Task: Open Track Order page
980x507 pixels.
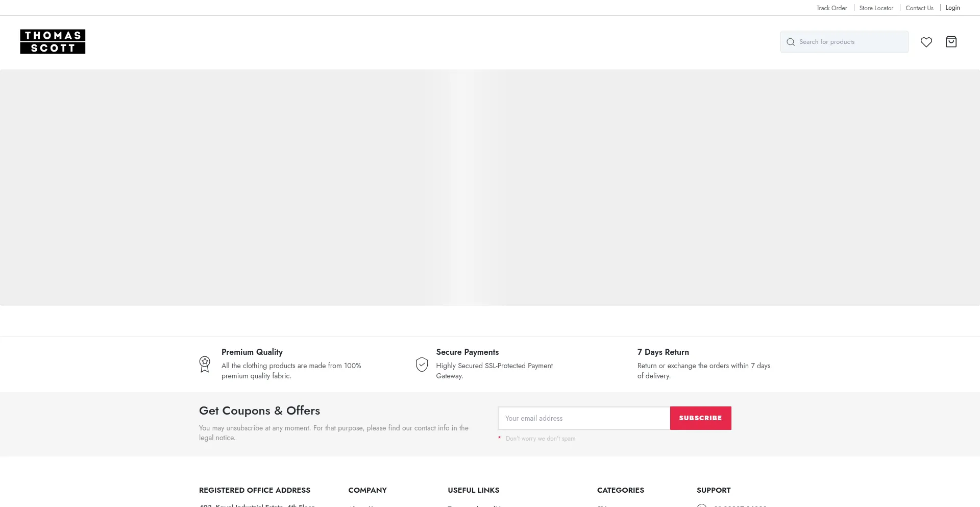Action: click(x=831, y=8)
